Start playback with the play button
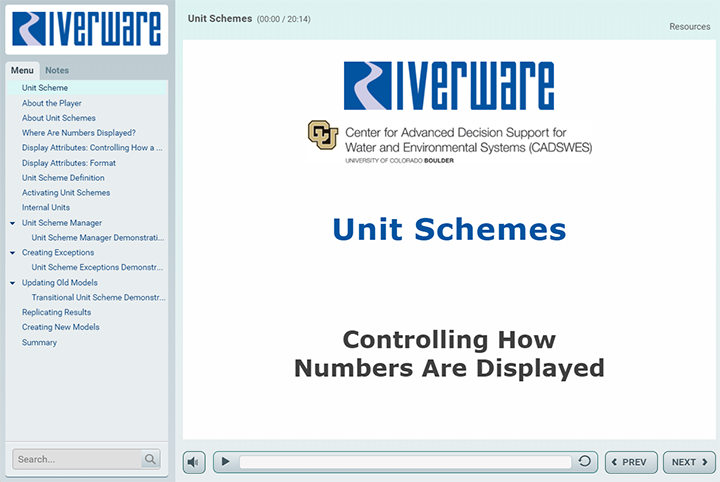This screenshot has width=720, height=482. click(x=225, y=461)
